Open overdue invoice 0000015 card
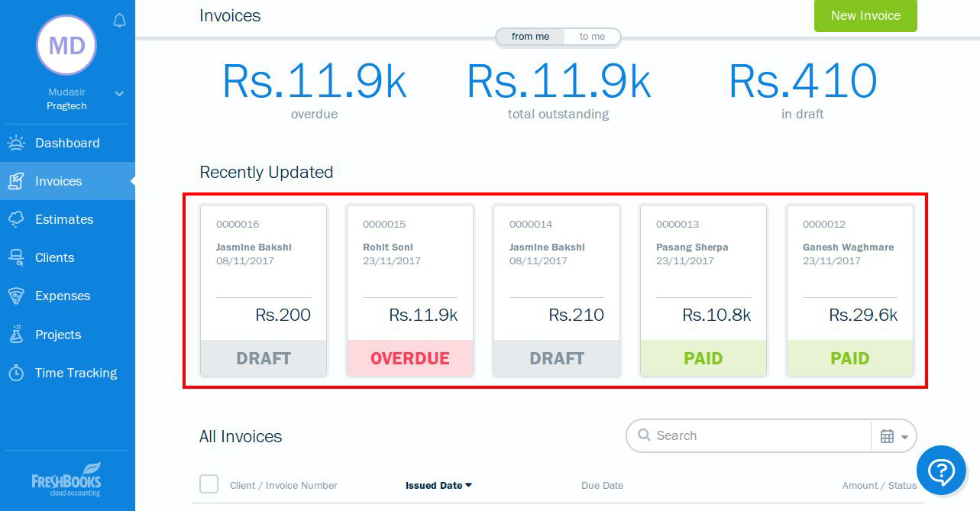The height and width of the screenshot is (511, 980). tap(410, 290)
